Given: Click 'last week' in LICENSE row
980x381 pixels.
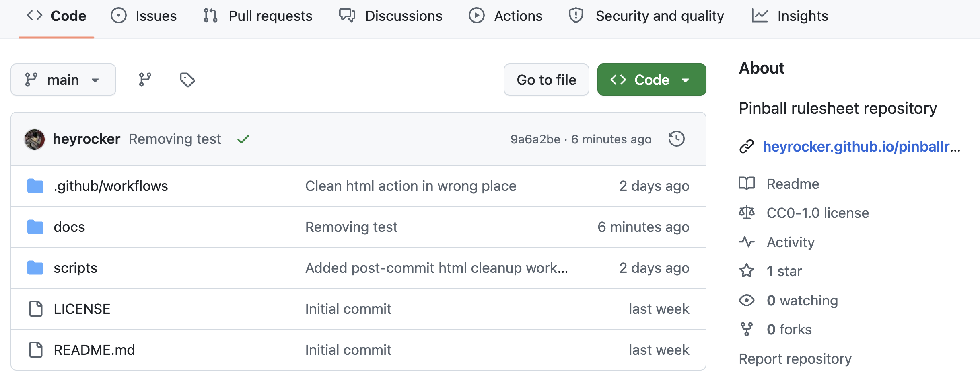Looking at the screenshot, I should point(659,309).
